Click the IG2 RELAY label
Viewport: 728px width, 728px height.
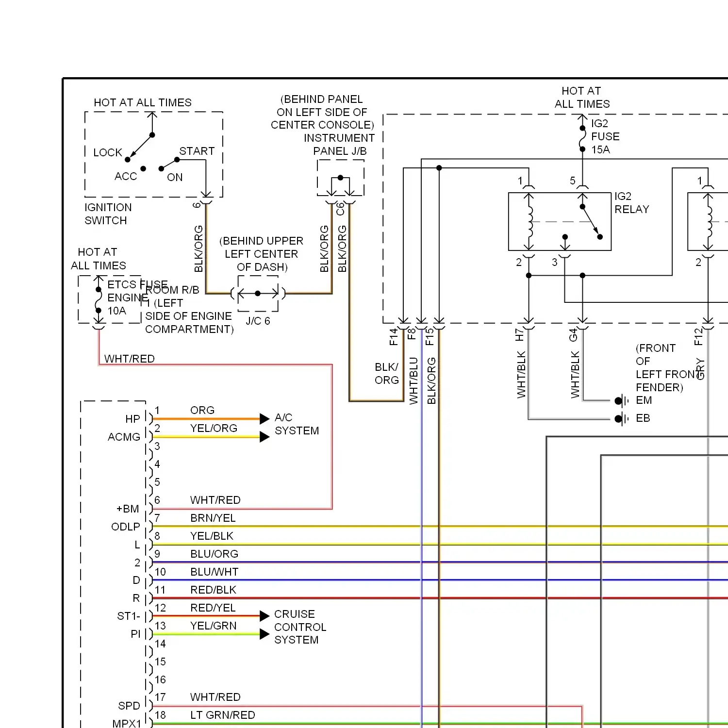click(631, 203)
